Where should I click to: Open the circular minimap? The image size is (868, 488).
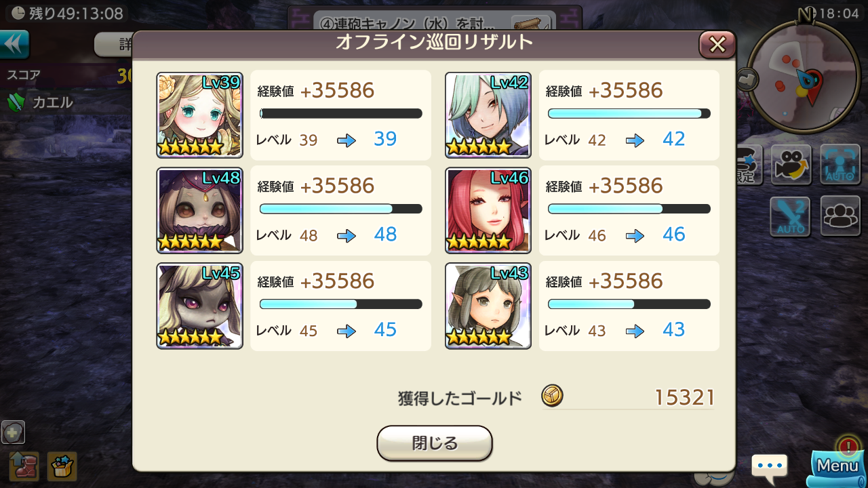804,76
